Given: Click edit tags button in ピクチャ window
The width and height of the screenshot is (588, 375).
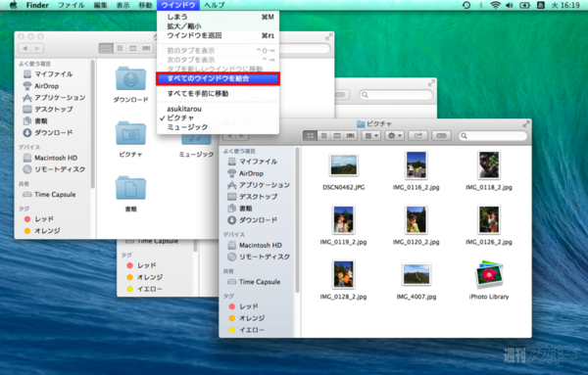Looking at the screenshot, I should pos(441,136).
